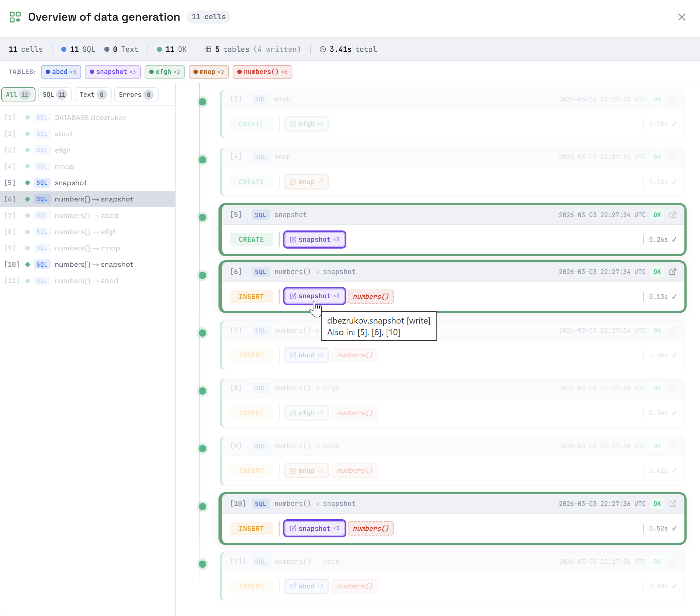Click efgh ×2 chip in cell [3]
700x616 pixels.
coord(307,124)
